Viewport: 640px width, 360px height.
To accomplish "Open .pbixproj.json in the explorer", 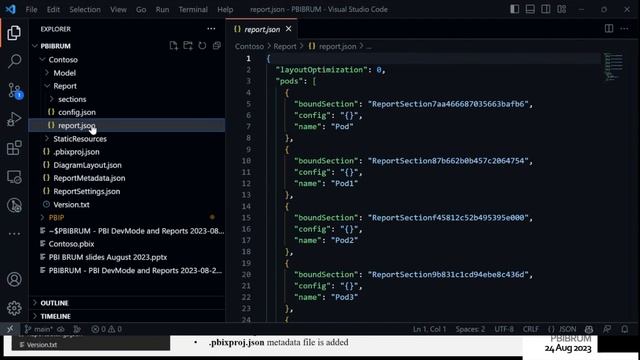I will (76, 152).
